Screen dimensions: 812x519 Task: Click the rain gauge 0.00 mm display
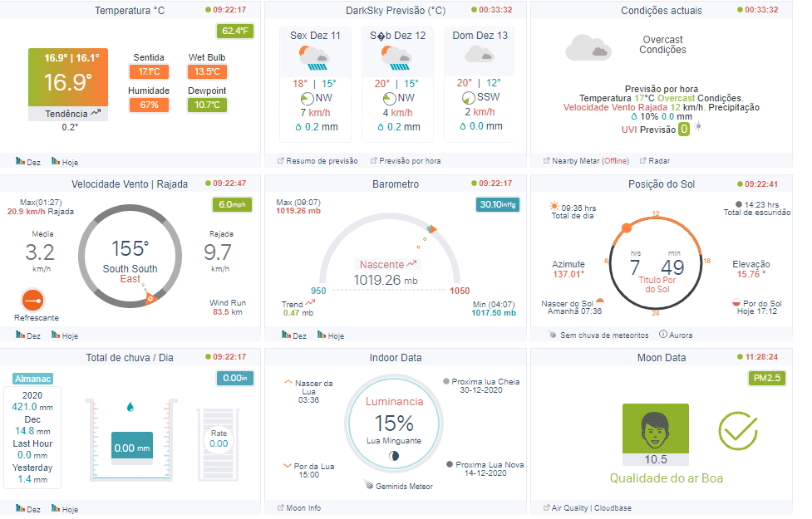[x=131, y=448]
